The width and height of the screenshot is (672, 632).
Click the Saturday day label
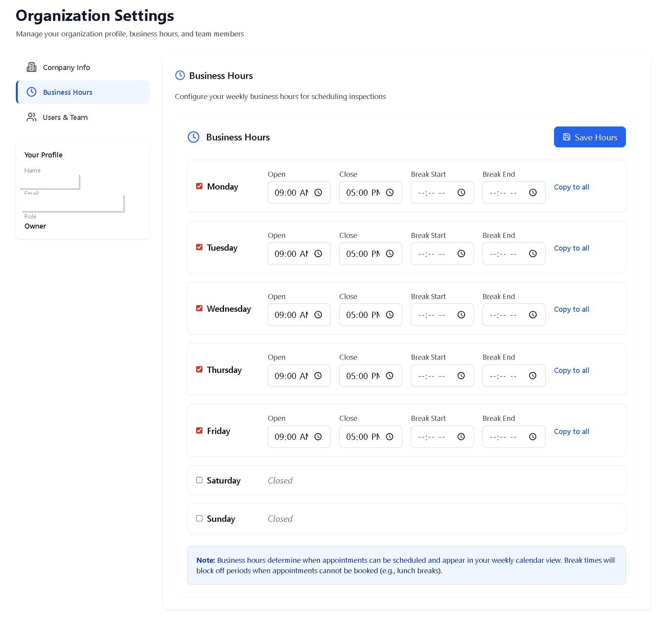(x=224, y=480)
